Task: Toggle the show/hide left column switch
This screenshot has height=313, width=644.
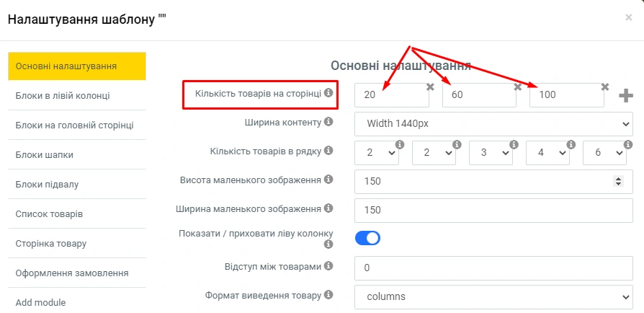Action: click(367, 238)
